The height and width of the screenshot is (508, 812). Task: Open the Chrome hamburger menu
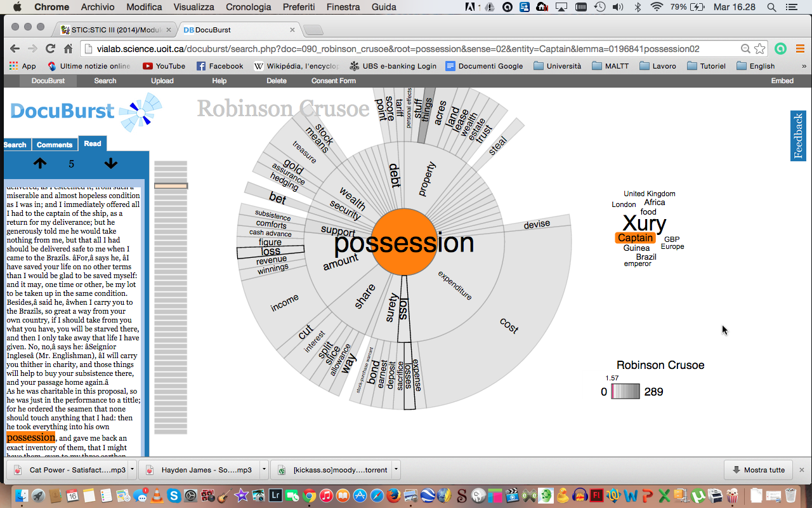click(x=800, y=49)
